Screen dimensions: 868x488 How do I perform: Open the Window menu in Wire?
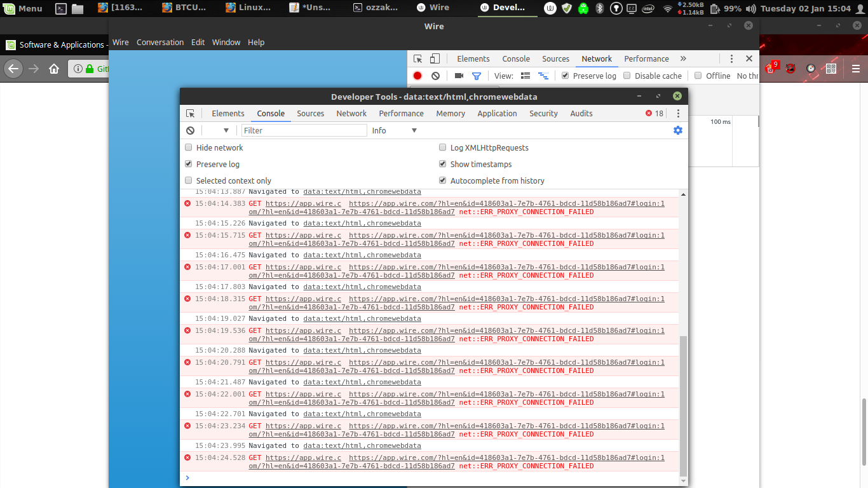click(226, 42)
